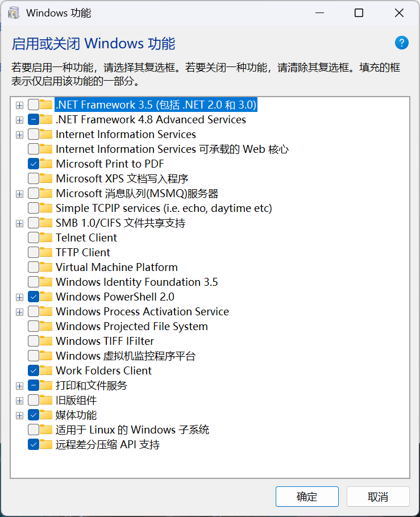
Task: Click the 取消 button
Action: tap(378, 497)
